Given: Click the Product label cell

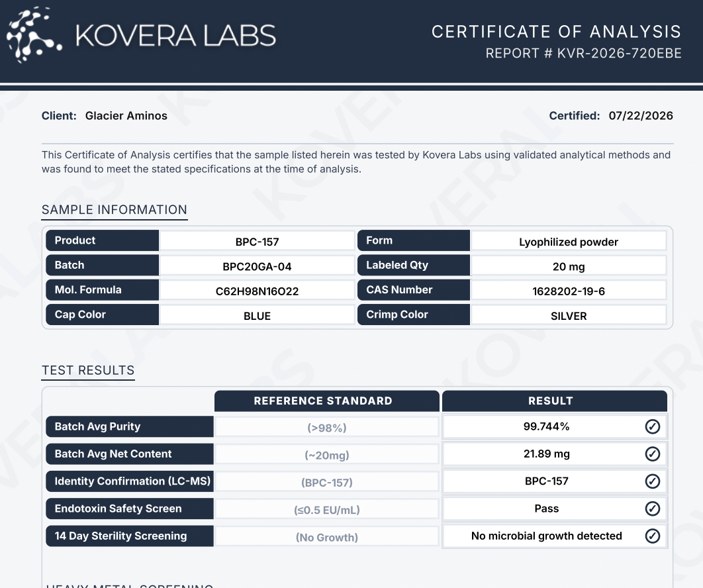Looking at the screenshot, I should tap(102, 240).
